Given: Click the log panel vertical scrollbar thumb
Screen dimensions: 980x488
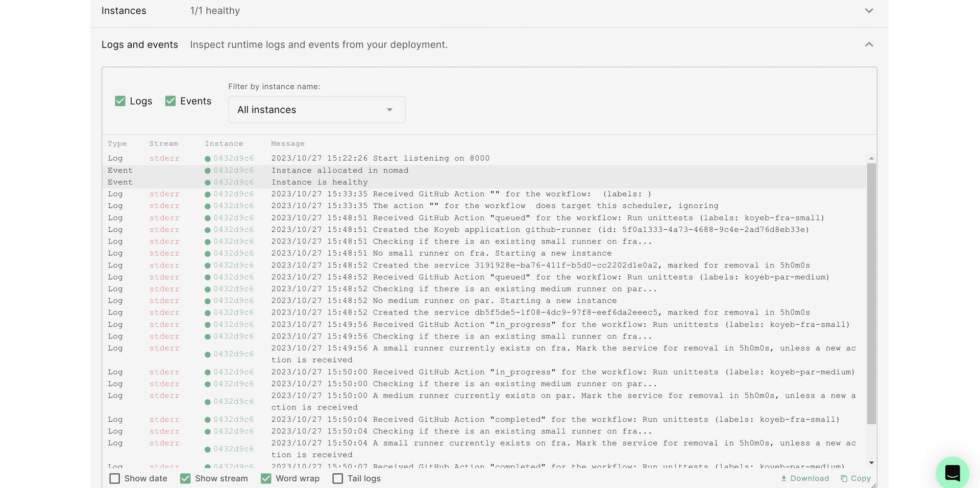Looking at the screenshot, I should [871, 294].
